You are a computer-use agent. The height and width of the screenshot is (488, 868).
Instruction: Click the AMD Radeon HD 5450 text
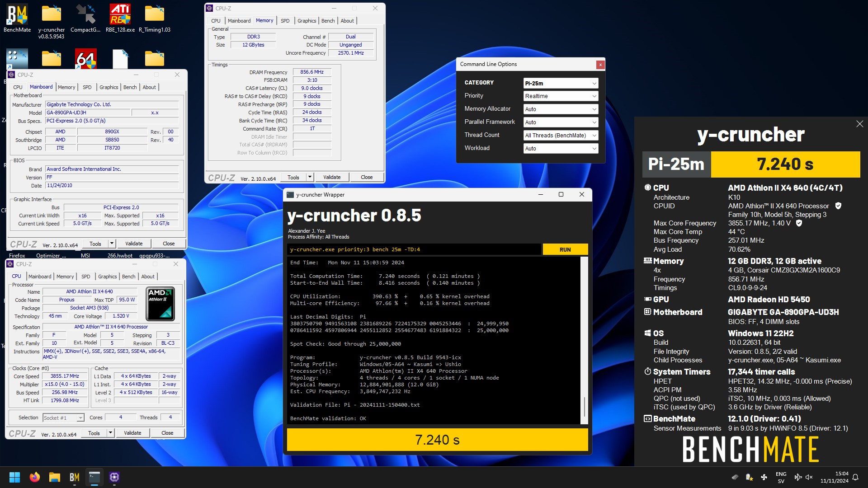769,300
